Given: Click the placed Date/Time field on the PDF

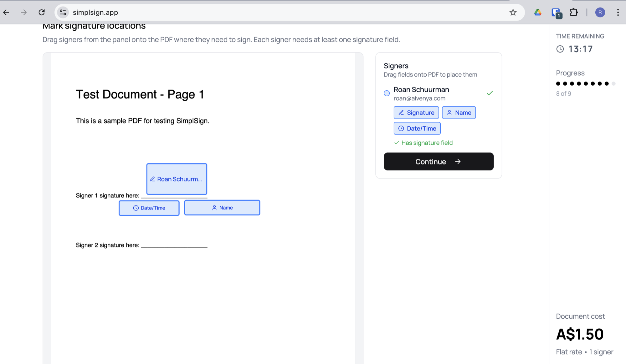Looking at the screenshot, I should click(149, 208).
